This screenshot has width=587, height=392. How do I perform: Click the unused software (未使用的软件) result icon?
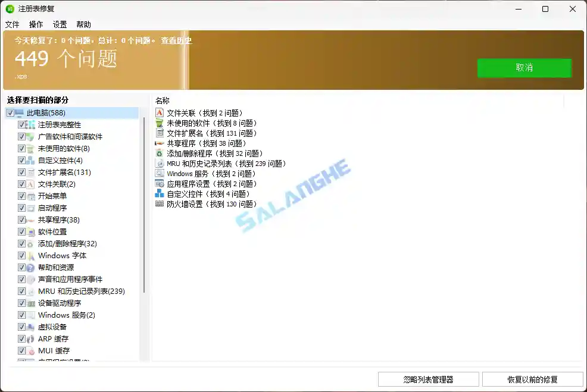coord(160,123)
